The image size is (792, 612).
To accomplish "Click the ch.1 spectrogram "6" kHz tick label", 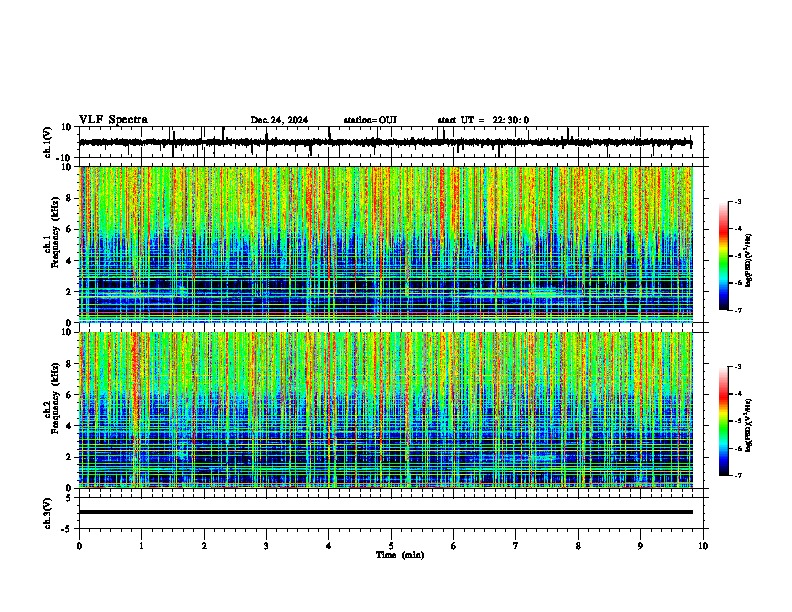I will (69, 229).
